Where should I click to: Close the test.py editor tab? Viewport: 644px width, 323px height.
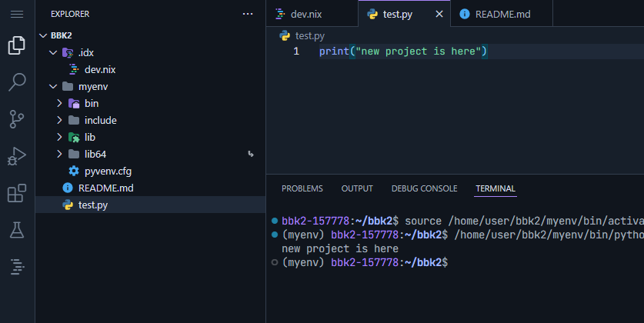point(439,14)
